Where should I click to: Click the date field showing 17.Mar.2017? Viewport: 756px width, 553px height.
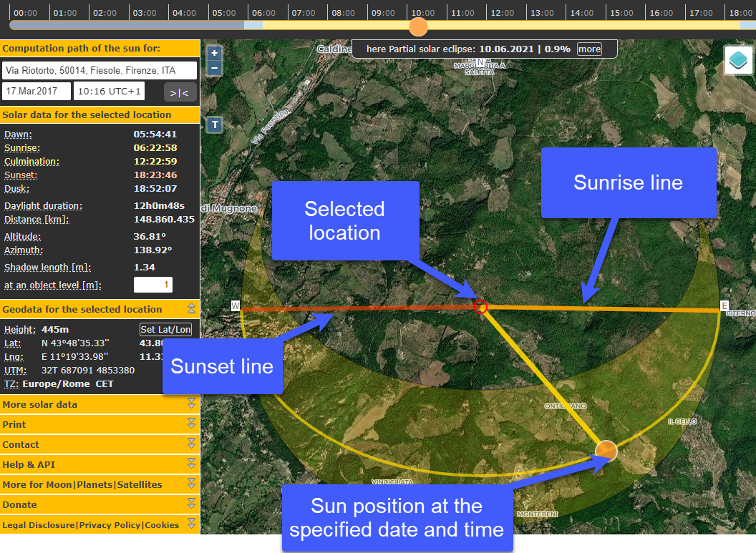(35, 92)
